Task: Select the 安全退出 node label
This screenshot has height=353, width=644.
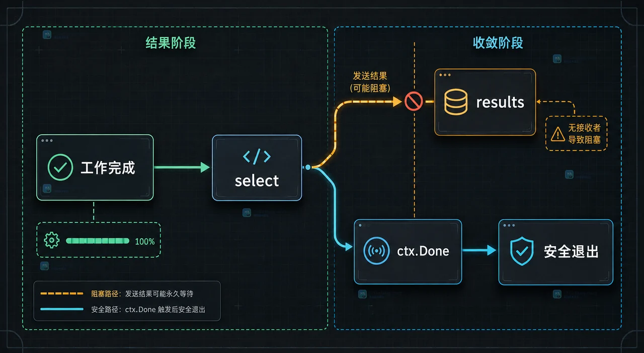Action: [571, 251]
